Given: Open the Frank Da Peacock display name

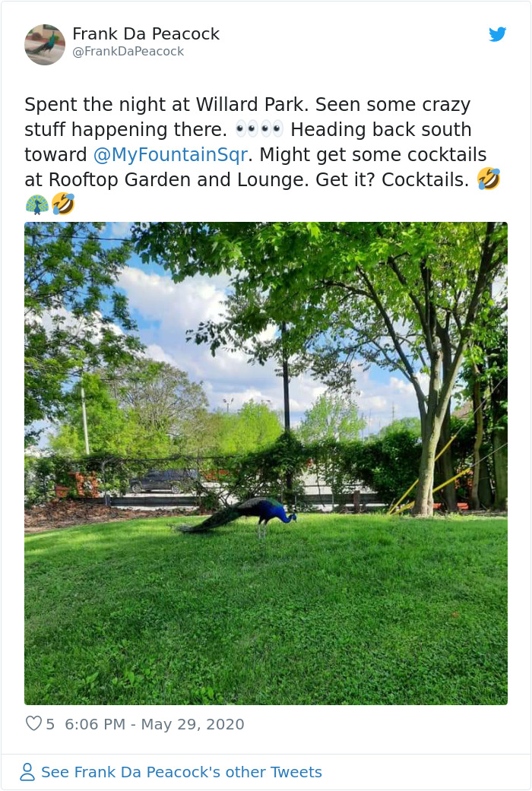Looking at the screenshot, I should [146, 33].
